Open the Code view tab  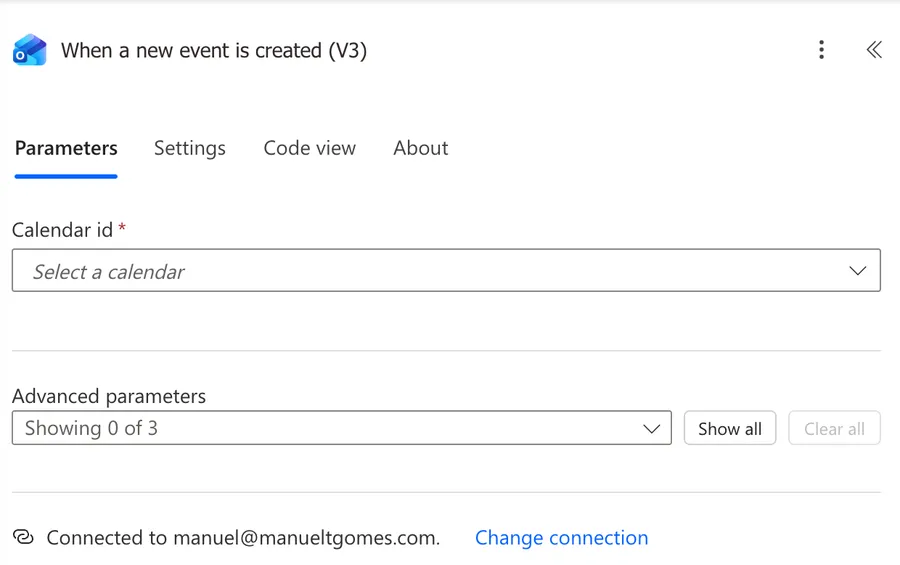click(x=309, y=148)
